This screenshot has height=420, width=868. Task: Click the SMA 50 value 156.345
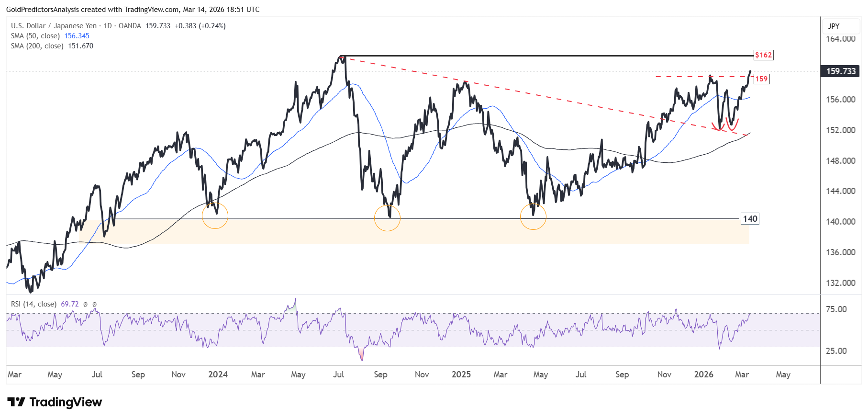[77, 36]
